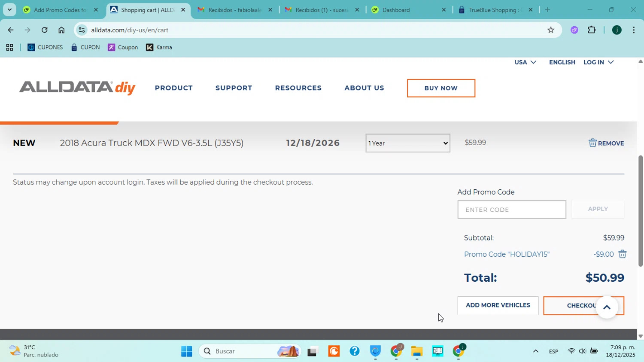
Task: Bookmark this page with the star icon
Action: [551, 30]
